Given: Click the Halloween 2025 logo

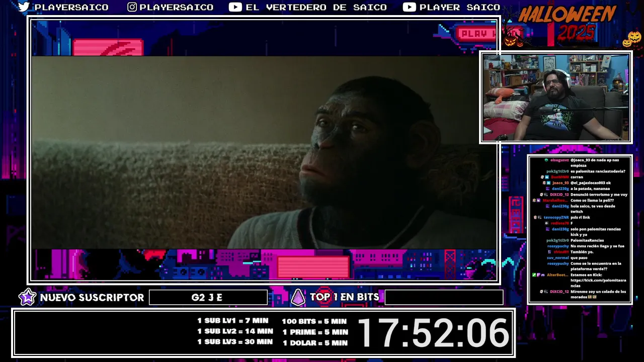Looking at the screenshot, I should click(566, 24).
